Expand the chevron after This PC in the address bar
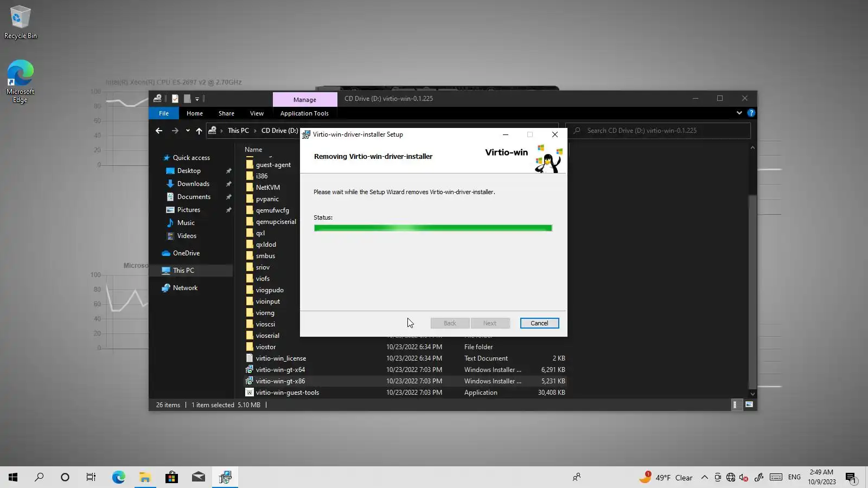Screen dimensions: 868x488 tap(255, 131)
